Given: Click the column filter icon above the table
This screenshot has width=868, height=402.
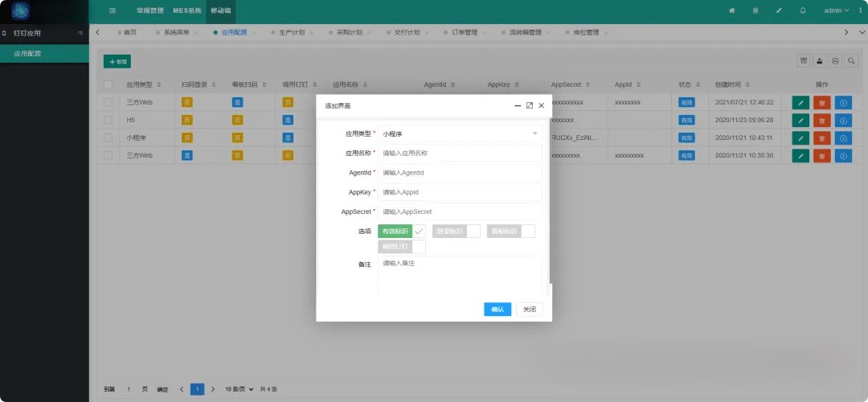Looking at the screenshot, I should pyautogui.click(x=803, y=61).
